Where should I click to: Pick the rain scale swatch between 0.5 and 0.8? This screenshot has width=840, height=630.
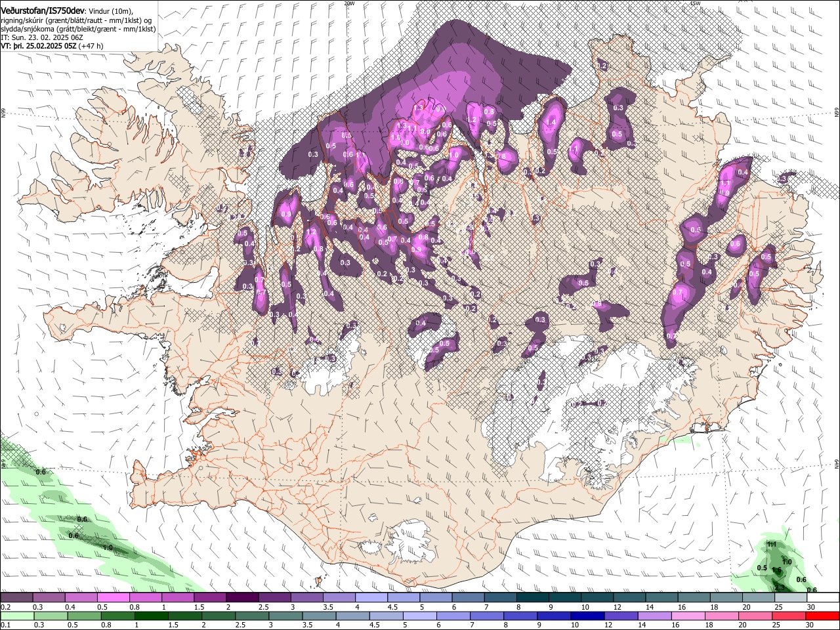tap(84, 616)
